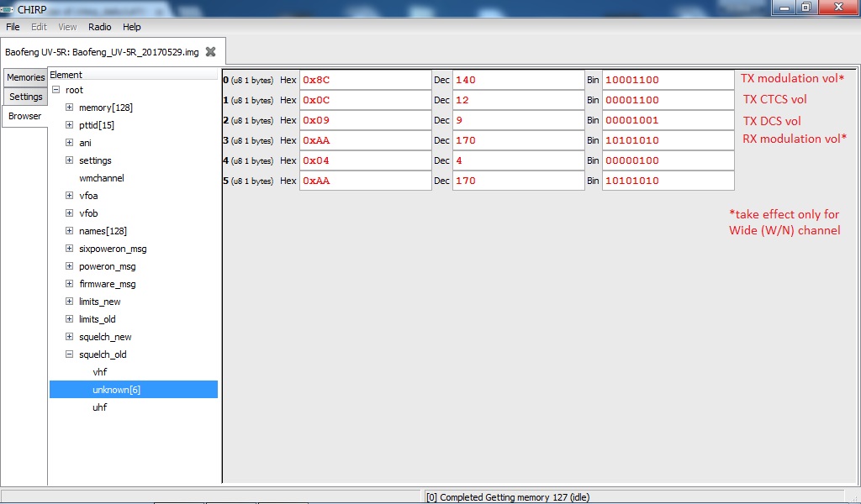Select the squelch_new tree item
Viewport: 861px width, 504px height.
coord(105,337)
